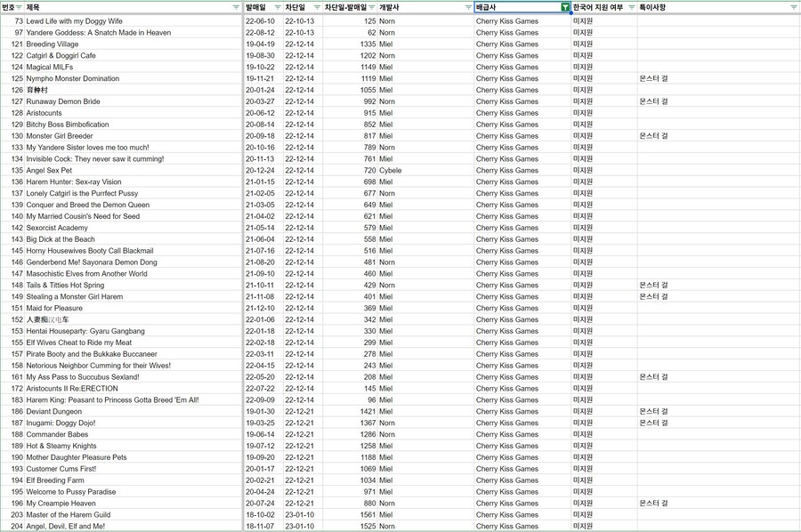
Task: Select 'Cherry Kiss Games' cell in row 204
Action: pyautogui.click(x=507, y=526)
